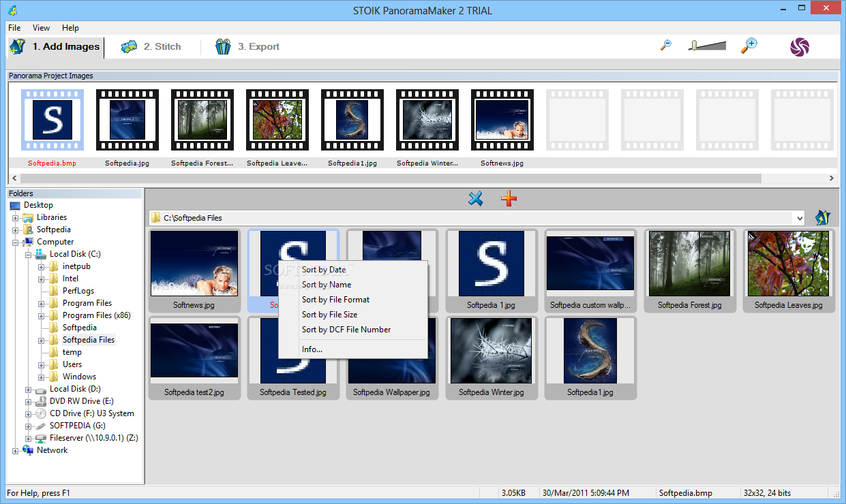846x504 pixels.
Task: Expand the inetpub folder node
Action: click(42, 267)
